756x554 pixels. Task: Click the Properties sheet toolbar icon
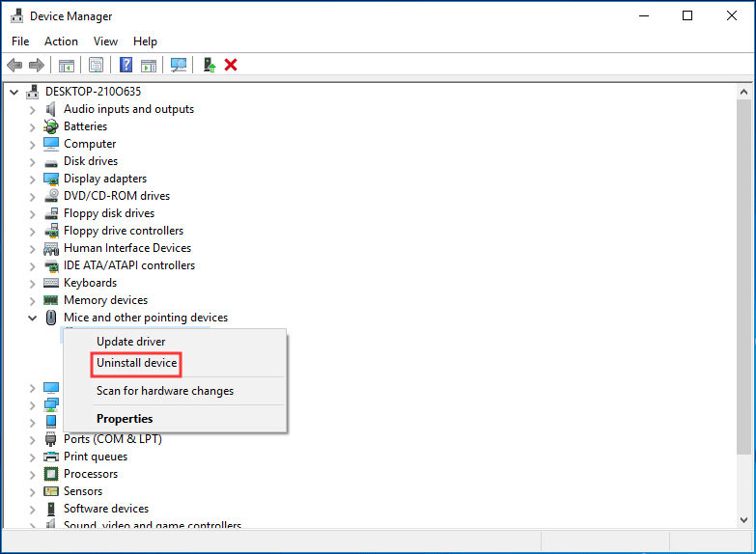[96, 65]
